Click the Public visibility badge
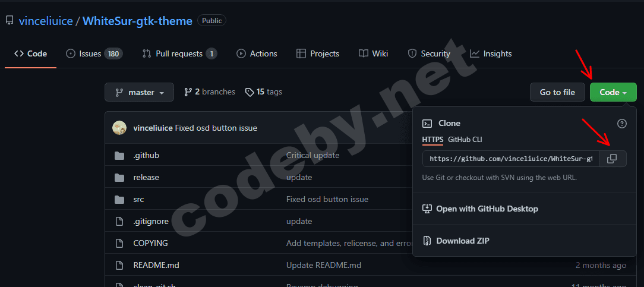Viewport: 644px width, 287px height. 211,21
